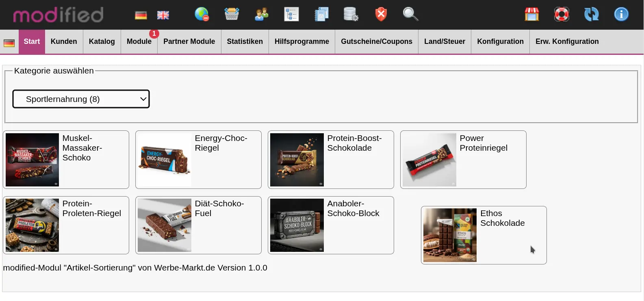Open customers via the two-people icon

[261, 14]
